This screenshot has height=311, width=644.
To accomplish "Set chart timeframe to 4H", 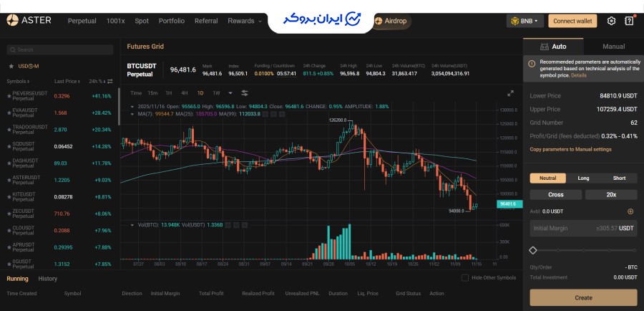I will click(185, 93).
